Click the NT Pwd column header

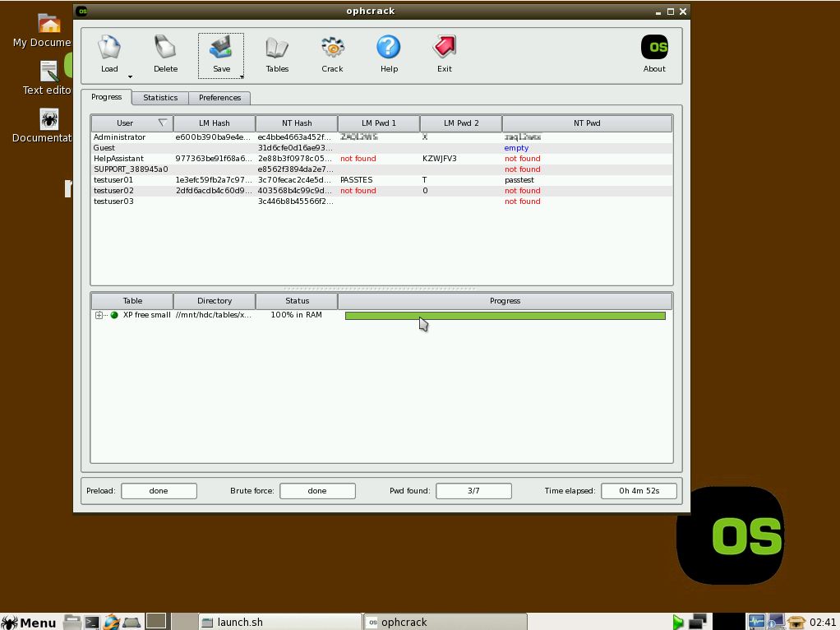587,123
